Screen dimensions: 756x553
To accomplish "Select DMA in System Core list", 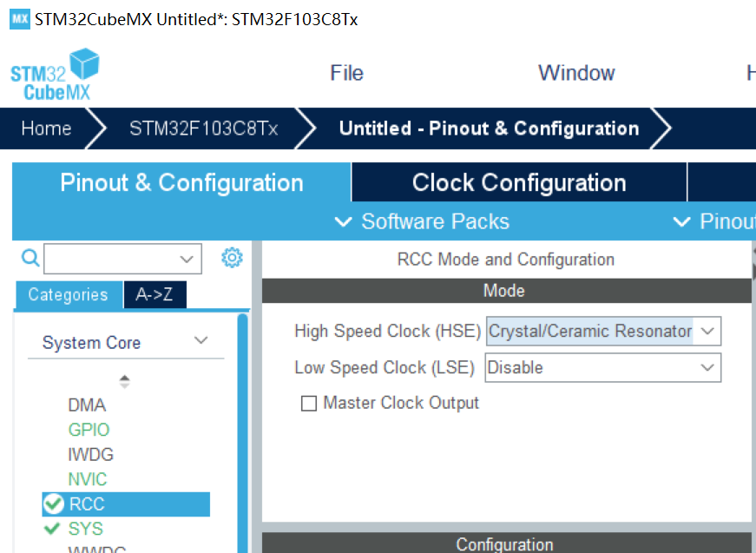I will tap(87, 405).
